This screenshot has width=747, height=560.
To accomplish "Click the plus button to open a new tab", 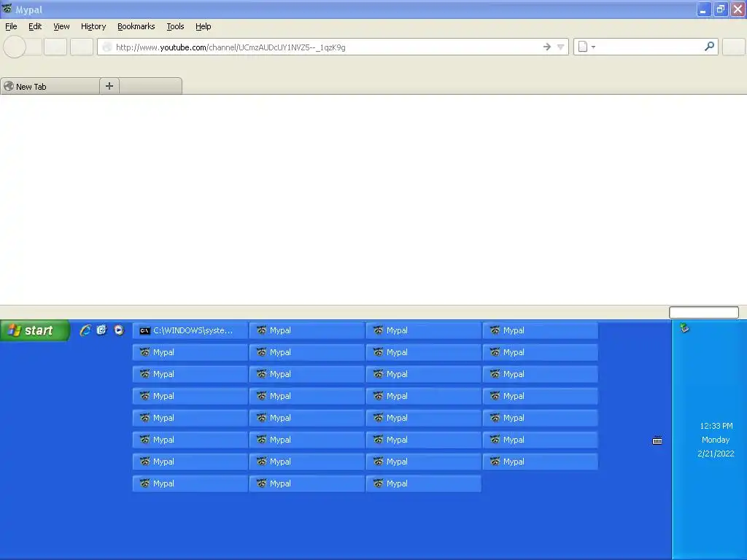I will pyautogui.click(x=109, y=86).
